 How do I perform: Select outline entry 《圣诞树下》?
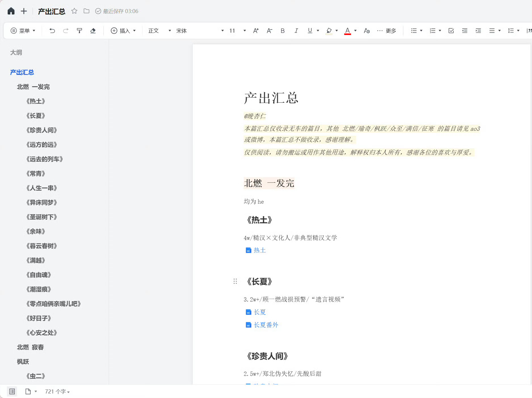tap(42, 217)
